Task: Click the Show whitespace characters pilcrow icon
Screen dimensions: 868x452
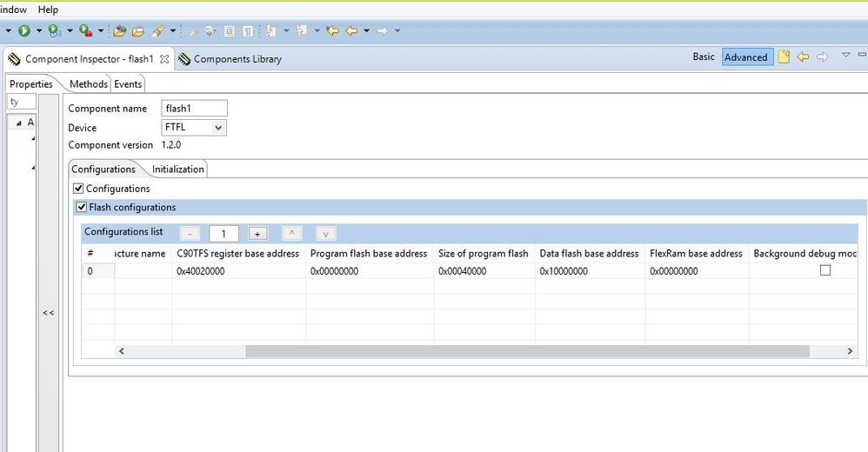Action: (x=248, y=31)
